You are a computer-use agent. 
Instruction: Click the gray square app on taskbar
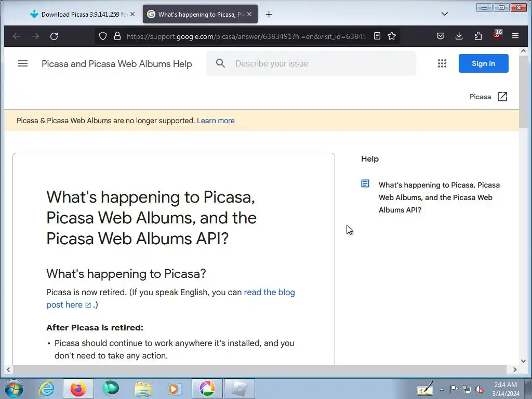240,389
